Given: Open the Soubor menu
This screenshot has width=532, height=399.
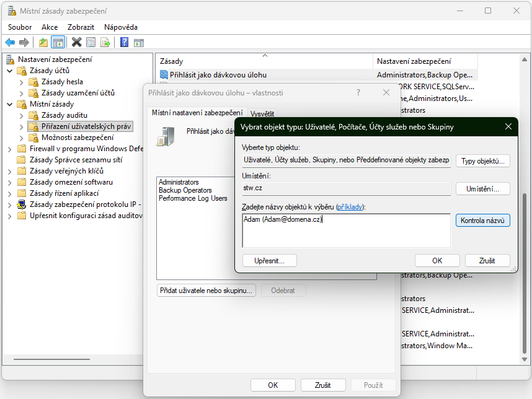Looking at the screenshot, I should pyautogui.click(x=20, y=27).
